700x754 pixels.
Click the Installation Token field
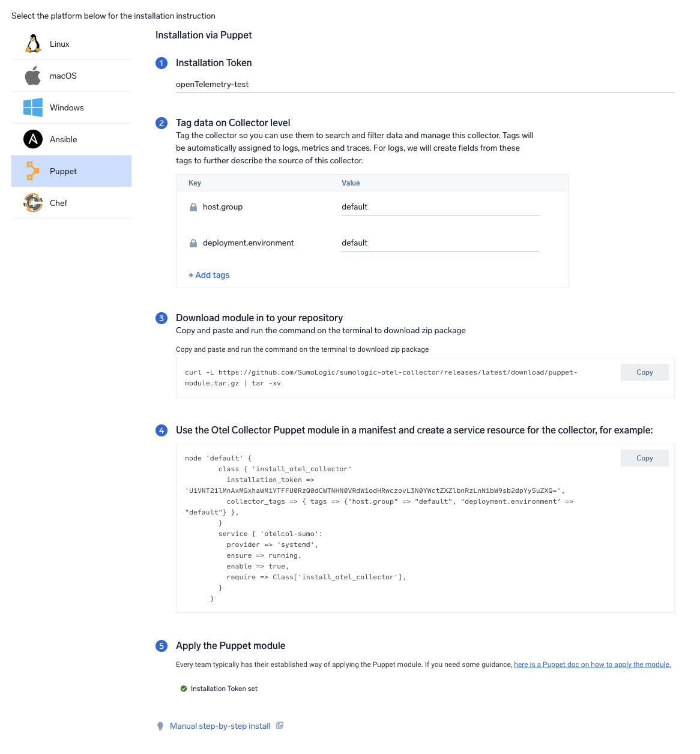[x=424, y=85]
